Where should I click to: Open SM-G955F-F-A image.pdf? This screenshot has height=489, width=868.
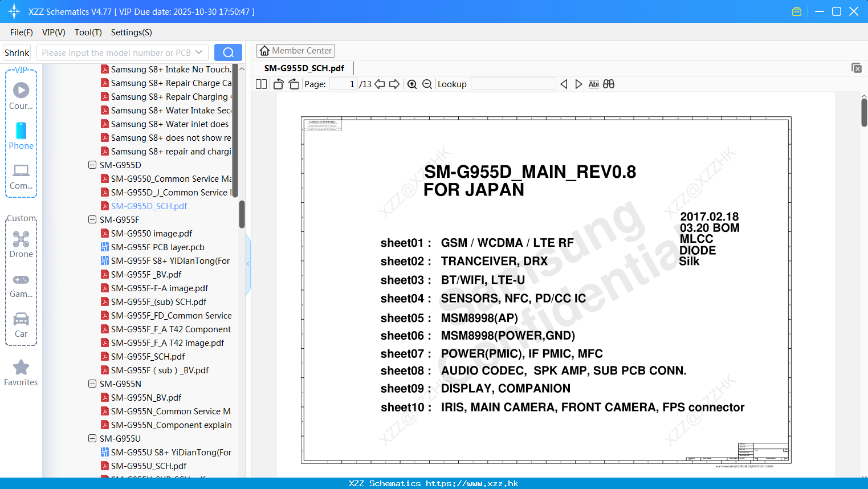click(160, 288)
